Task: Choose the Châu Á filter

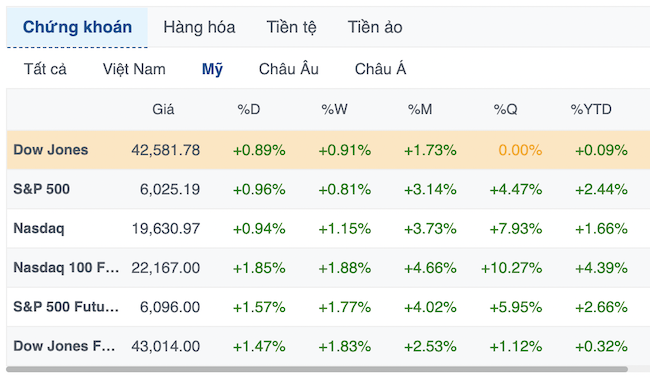Action: (x=380, y=69)
